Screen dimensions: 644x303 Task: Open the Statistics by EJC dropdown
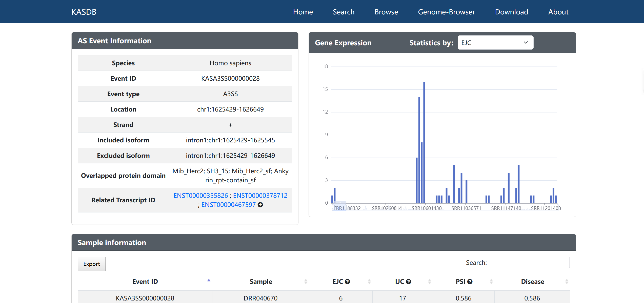click(x=495, y=43)
